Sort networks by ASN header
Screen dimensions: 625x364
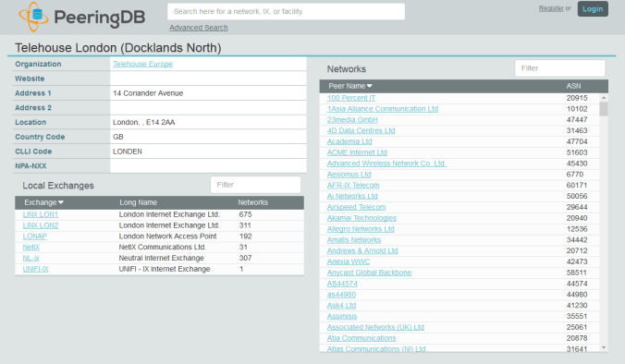(x=573, y=86)
